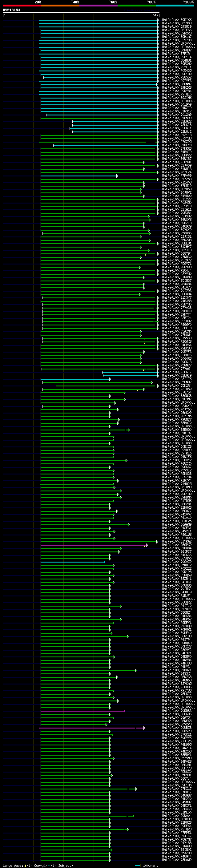The width and height of the screenshot is (197, 868).
Task: Select hit UniRef100_C6TES6
Action: tap(177, 30)
